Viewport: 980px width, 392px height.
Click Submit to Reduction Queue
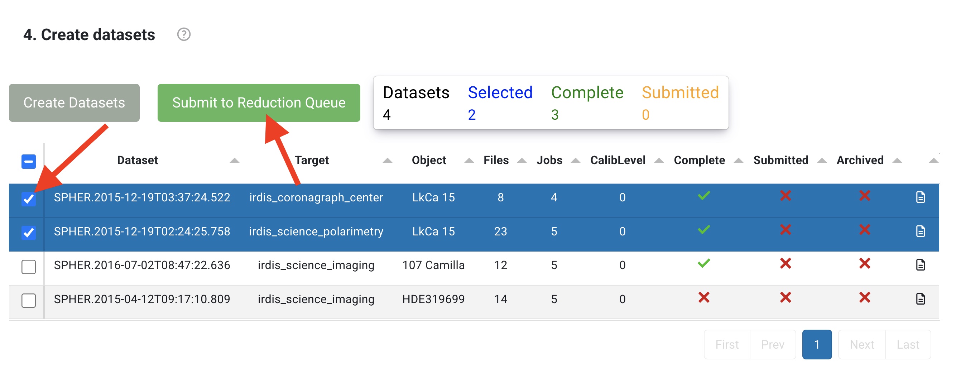click(259, 102)
